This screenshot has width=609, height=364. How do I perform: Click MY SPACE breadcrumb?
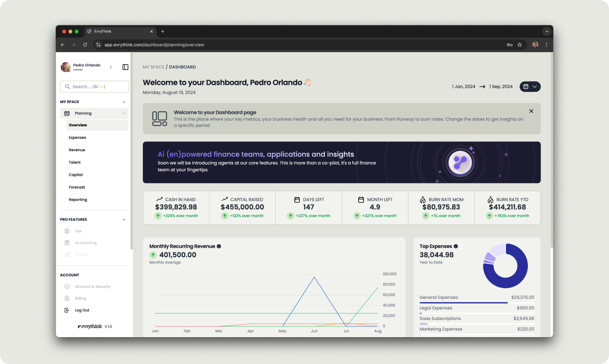tap(153, 67)
